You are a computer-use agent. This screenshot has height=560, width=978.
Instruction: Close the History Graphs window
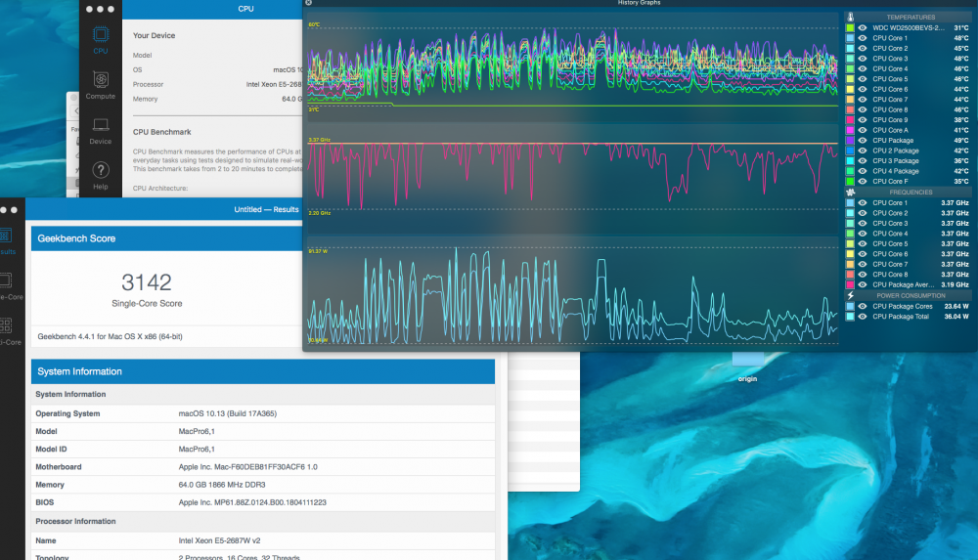click(x=309, y=3)
